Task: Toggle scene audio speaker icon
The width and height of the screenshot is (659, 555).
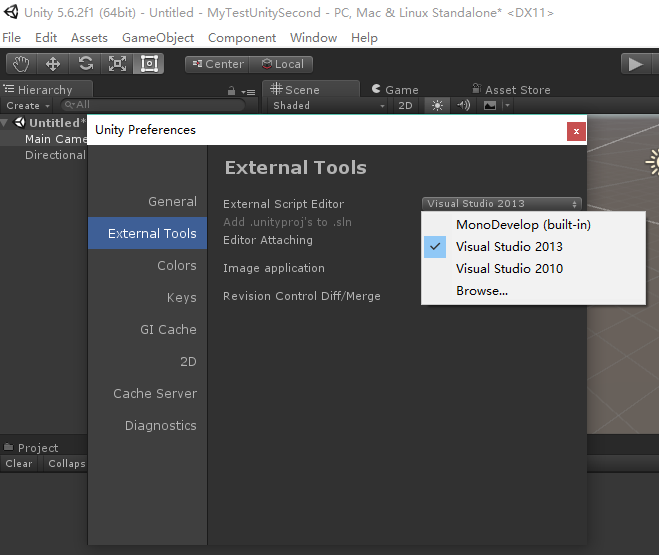Action: click(x=463, y=105)
